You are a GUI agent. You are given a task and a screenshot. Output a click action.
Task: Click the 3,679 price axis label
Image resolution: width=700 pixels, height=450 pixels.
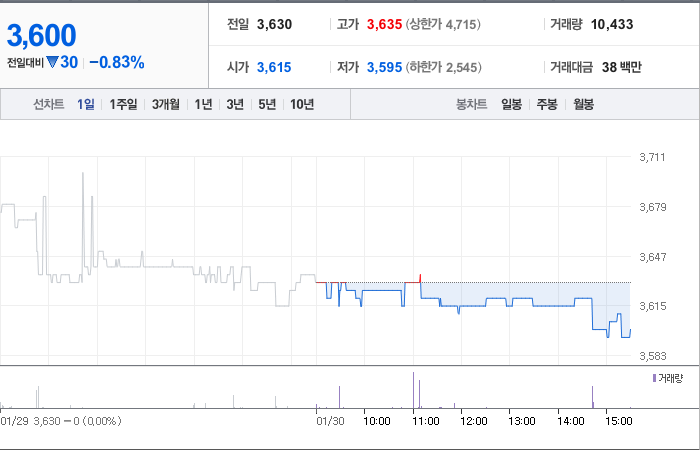coord(653,207)
